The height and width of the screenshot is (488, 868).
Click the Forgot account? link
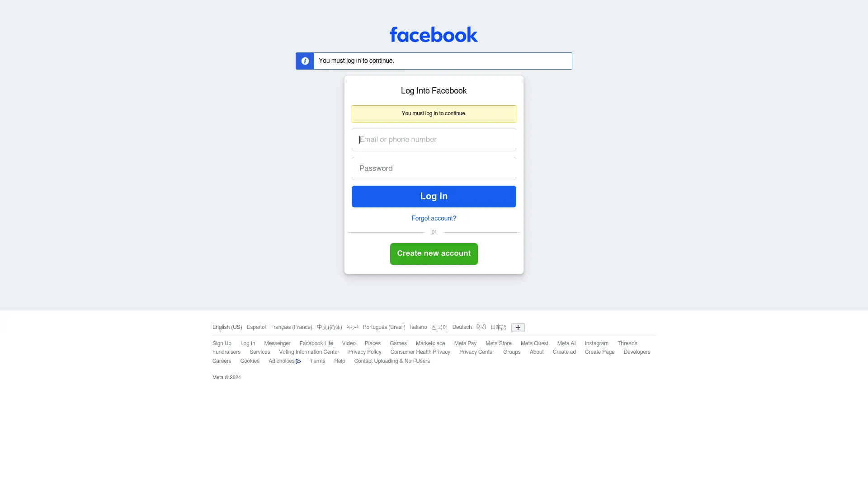[434, 218]
